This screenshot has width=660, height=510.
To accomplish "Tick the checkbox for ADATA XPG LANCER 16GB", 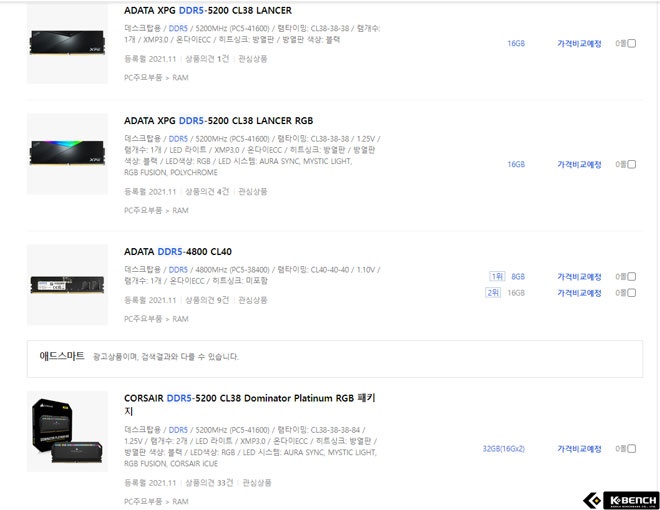I will click(631, 43).
